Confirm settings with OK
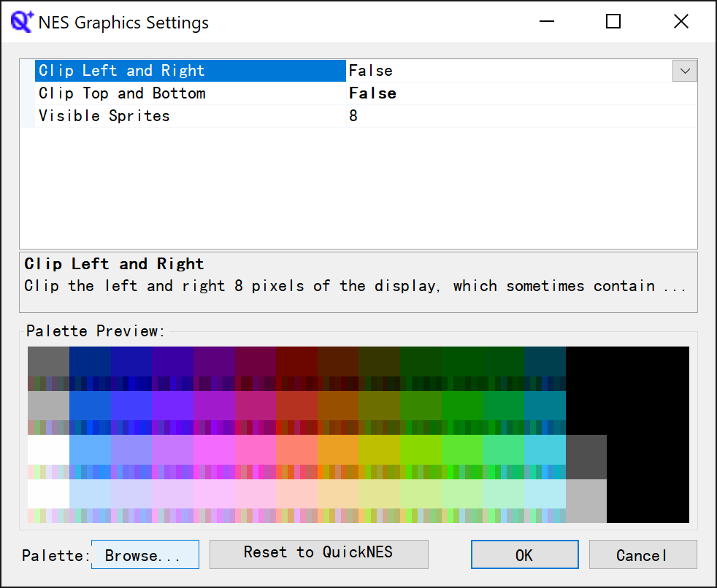The height and width of the screenshot is (588, 717). point(525,554)
